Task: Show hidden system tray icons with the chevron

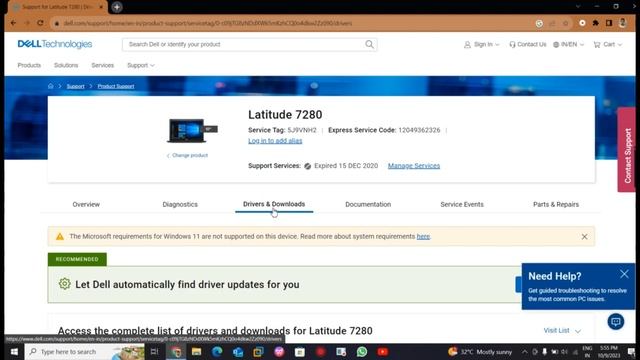Action: [524, 352]
